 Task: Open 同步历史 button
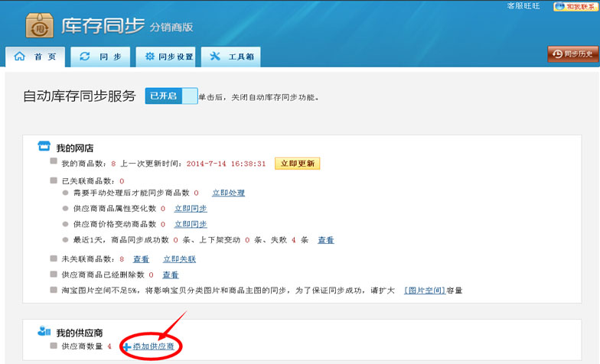pyautogui.click(x=572, y=54)
